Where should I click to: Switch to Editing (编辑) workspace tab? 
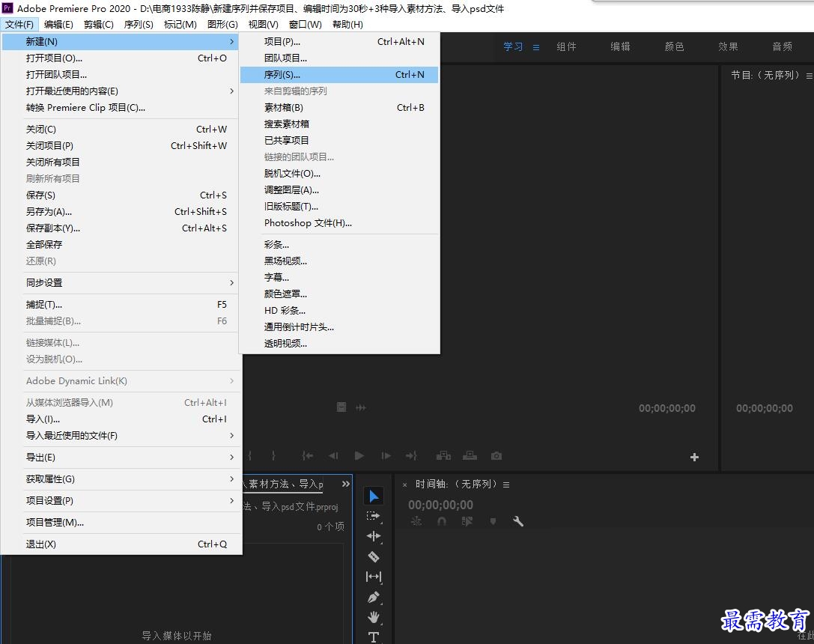point(620,46)
